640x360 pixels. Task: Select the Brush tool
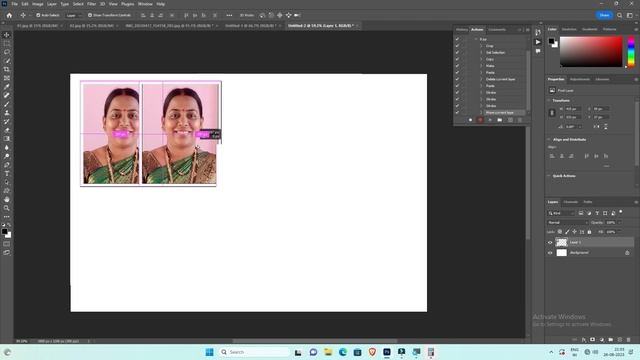pyautogui.click(x=7, y=104)
